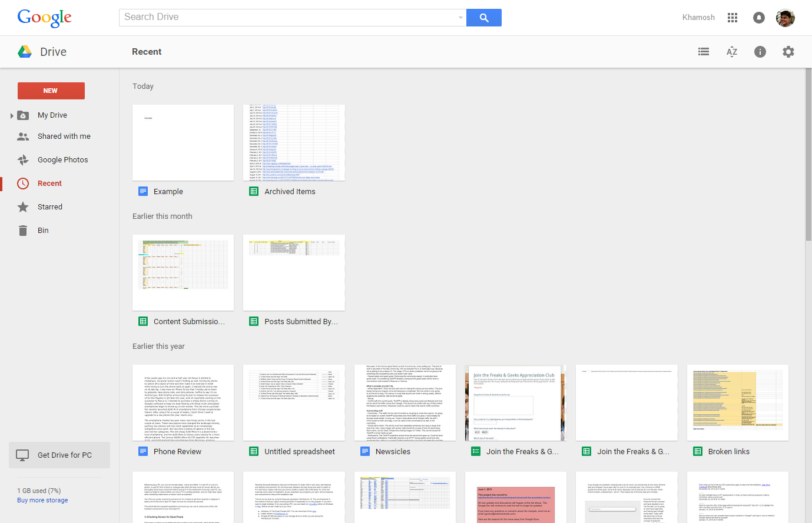812x523 pixels.
Task: Open the Bin section
Action: [43, 231]
